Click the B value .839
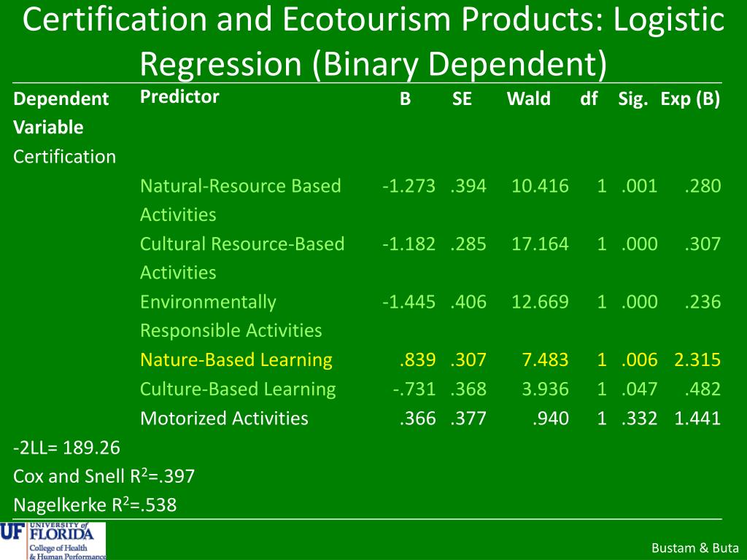 pyautogui.click(x=418, y=360)
